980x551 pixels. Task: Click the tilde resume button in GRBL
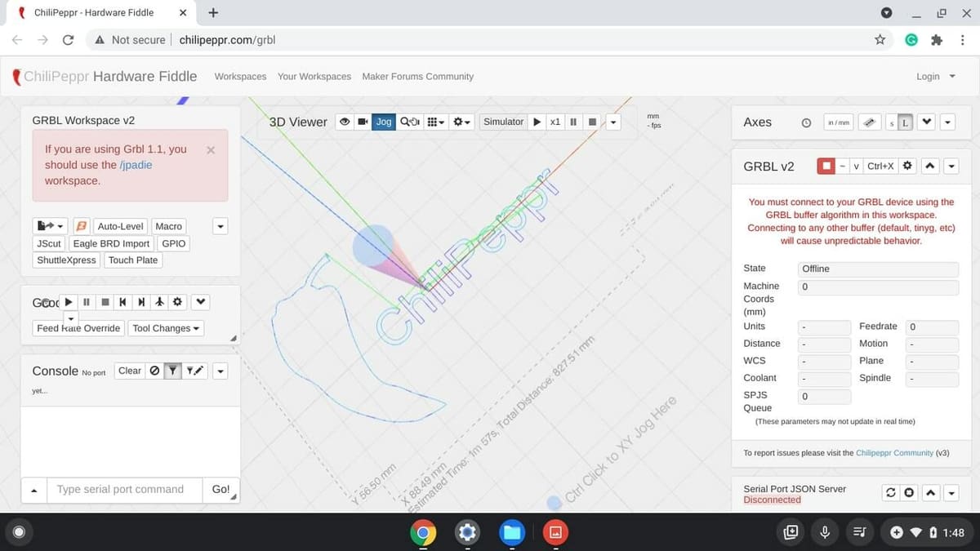pyautogui.click(x=842, y=166)
